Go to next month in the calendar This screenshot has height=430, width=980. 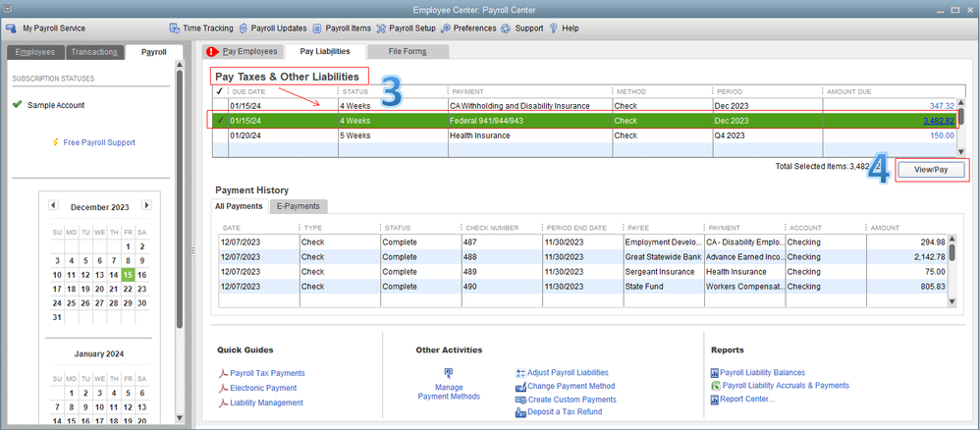pyautogui.click(x=146, y=206)
